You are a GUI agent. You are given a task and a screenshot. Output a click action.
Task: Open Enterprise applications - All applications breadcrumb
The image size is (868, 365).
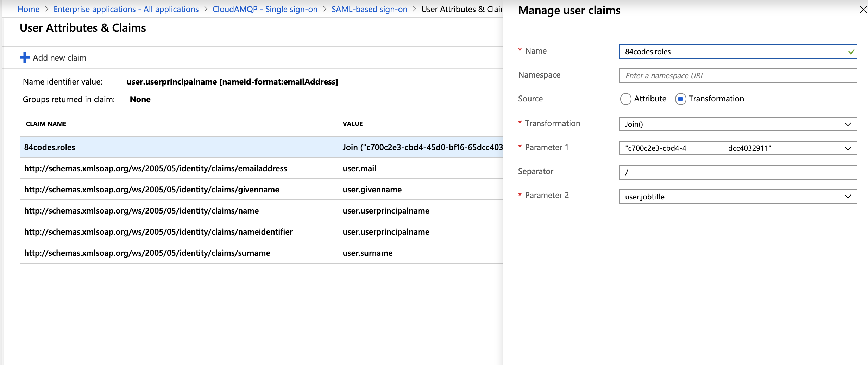click(126, 9)
